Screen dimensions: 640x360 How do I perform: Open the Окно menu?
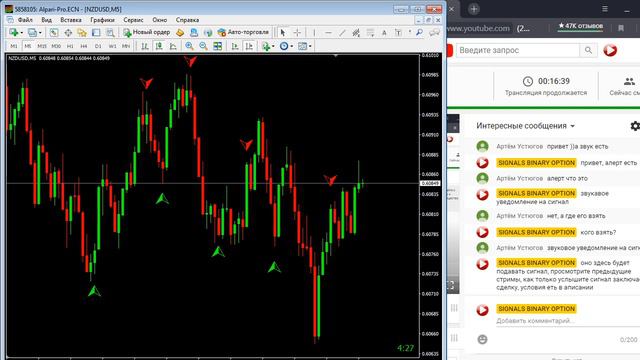pyautogui.click(x=160, y=20)
